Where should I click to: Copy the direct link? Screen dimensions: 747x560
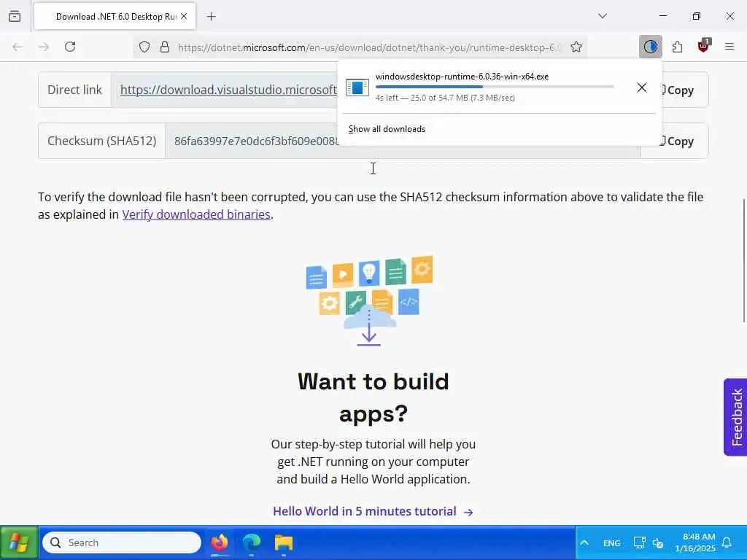[x=681, y=90]
